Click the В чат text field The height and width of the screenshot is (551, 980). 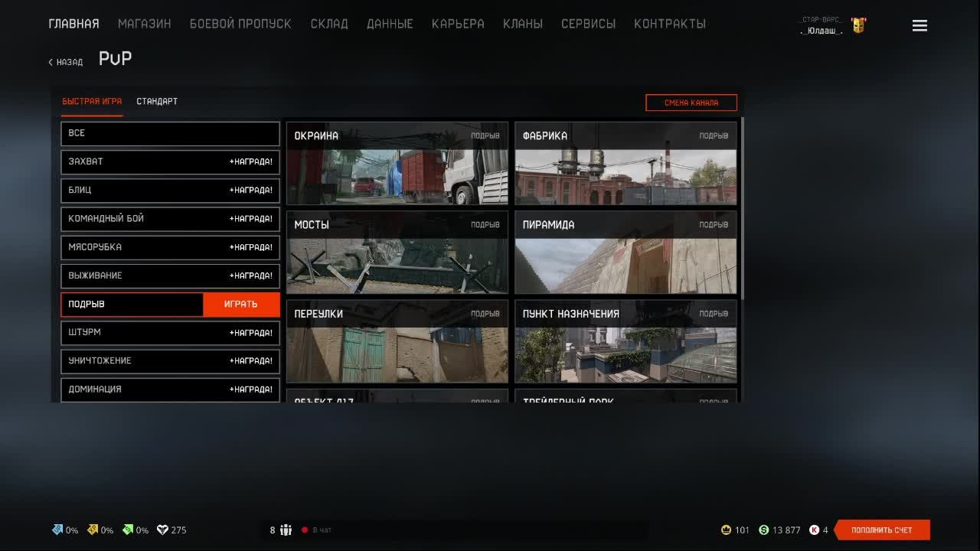pos(322,530)
